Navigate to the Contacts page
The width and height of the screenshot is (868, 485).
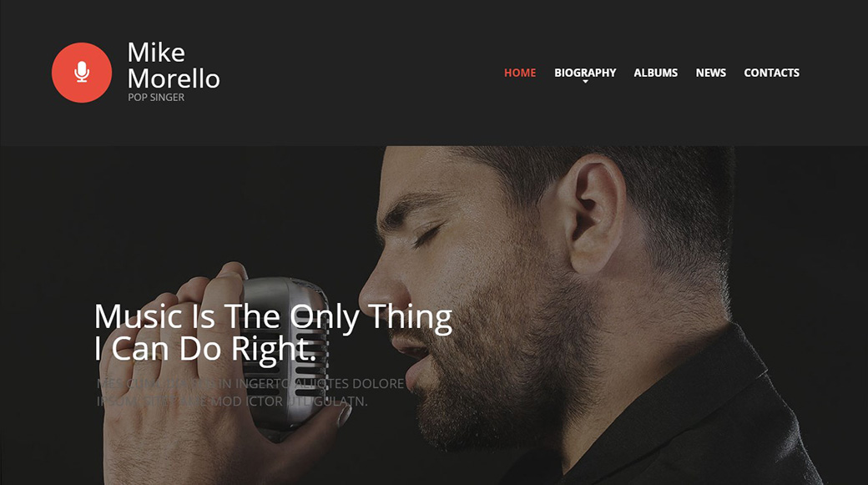pyautogui.click(x=772, y=73)
